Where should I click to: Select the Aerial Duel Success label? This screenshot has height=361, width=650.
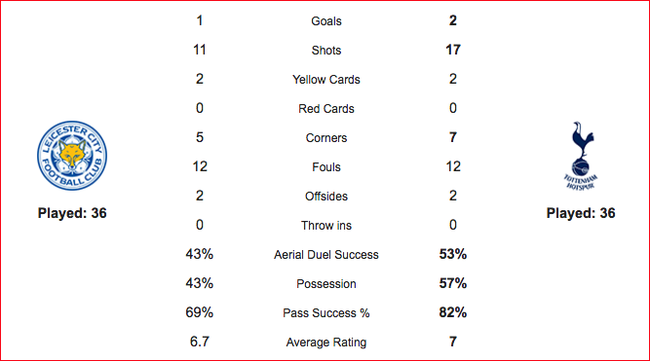326,255
